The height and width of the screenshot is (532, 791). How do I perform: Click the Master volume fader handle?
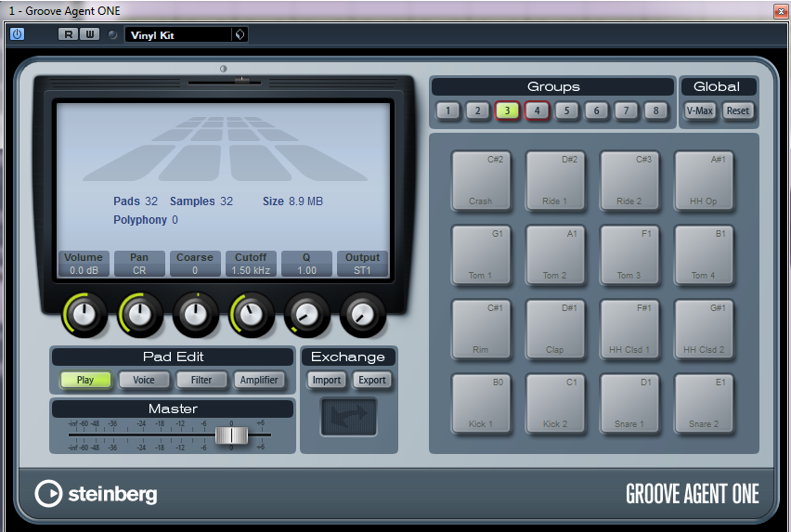pos(231,435)
